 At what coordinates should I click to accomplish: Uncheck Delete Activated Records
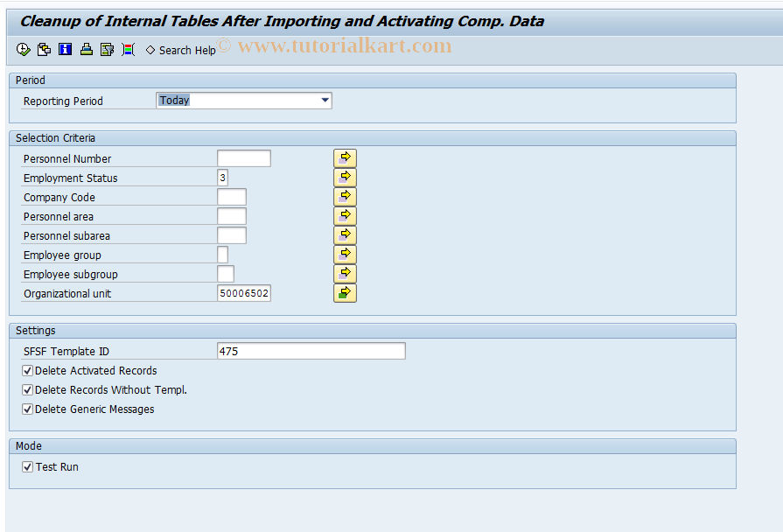click(28, 371)
